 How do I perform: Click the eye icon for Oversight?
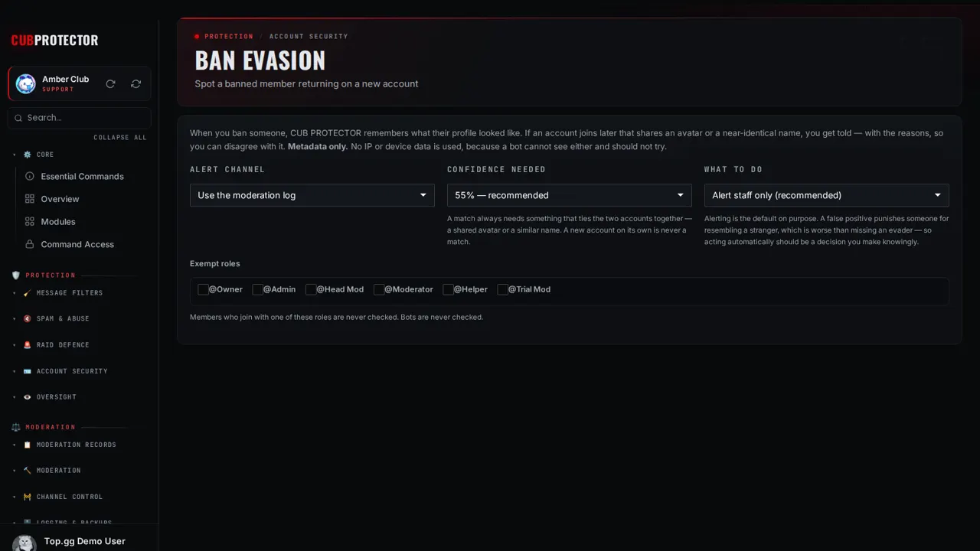(x=28, y=397)
